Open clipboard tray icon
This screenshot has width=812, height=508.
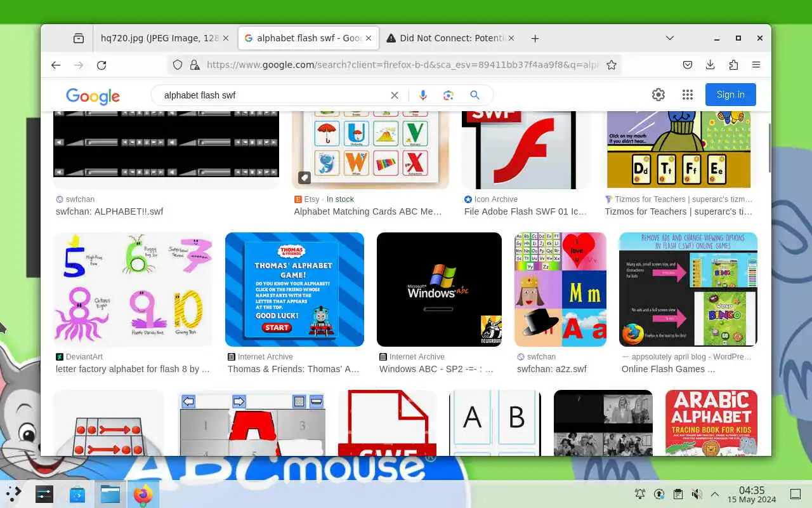point(678,494)
